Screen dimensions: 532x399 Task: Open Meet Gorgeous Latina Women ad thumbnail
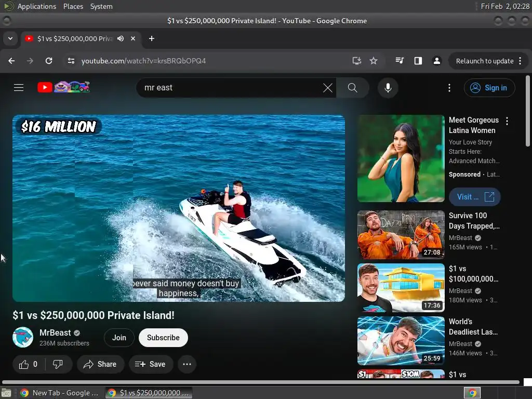point(401,158)
